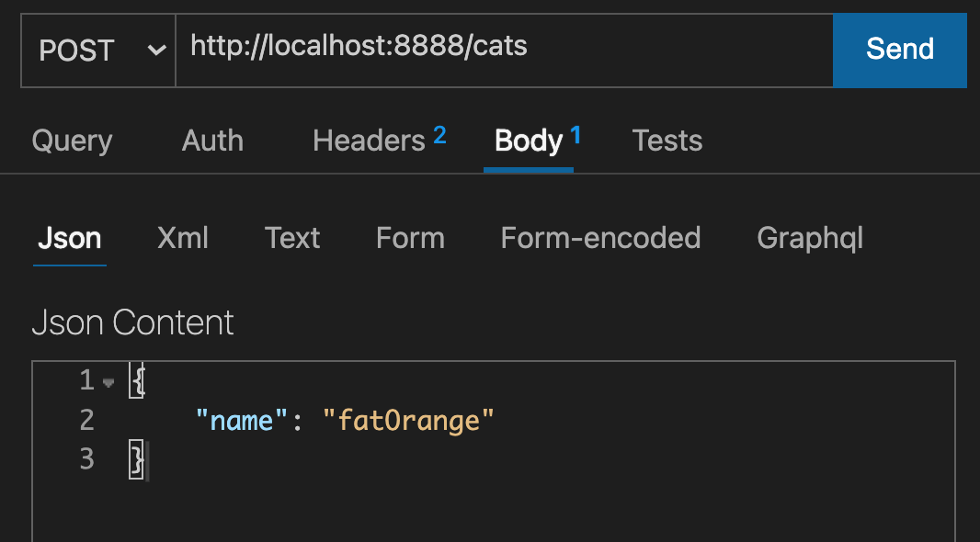
Task: Click the Send button
Action: point(899,50)
